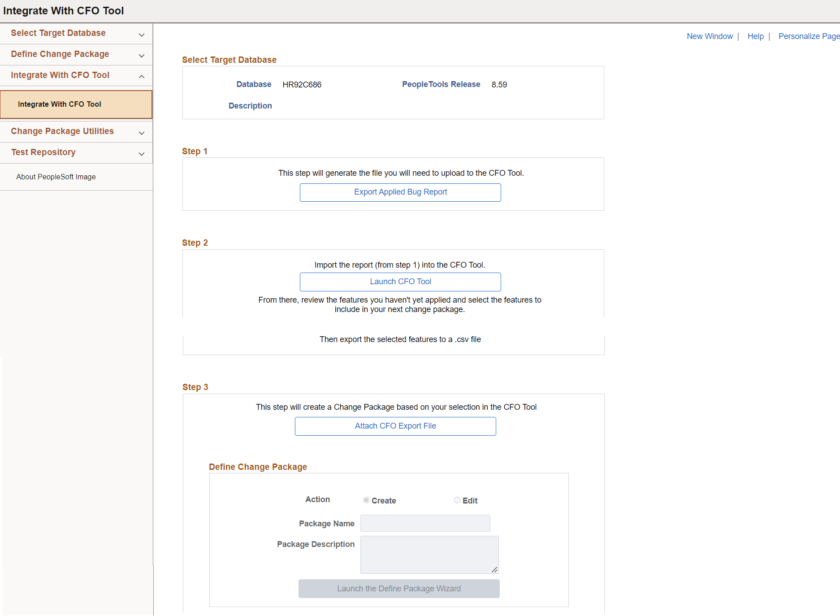Viewport: 840px width, 616px height.
Task: Click the Define Change Package group heading
Action: tap(258, 467)
